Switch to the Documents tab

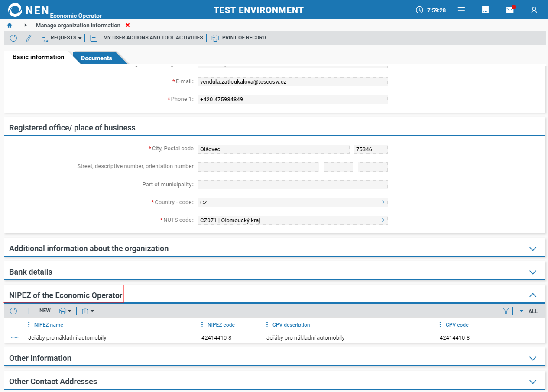(x=96, y=58)
